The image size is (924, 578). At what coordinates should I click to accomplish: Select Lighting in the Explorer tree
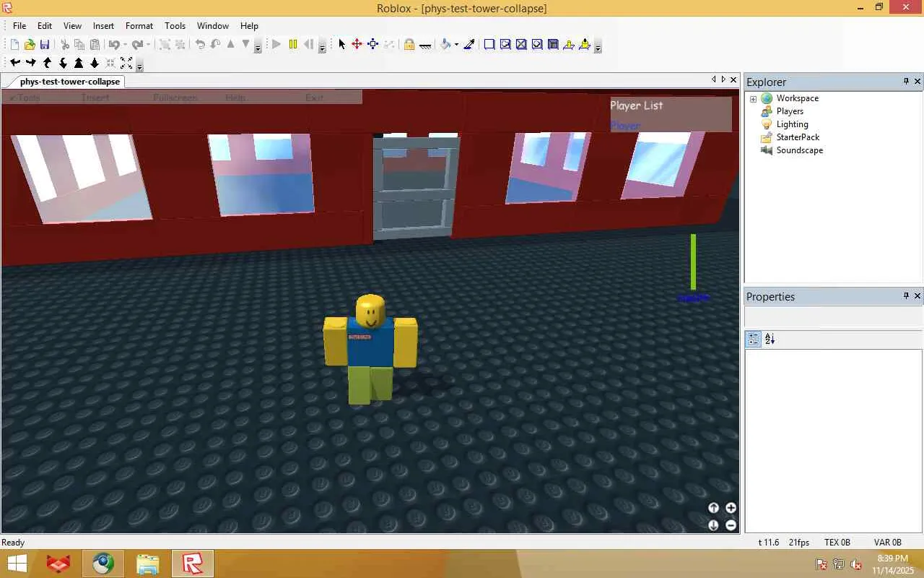[792, 124]
